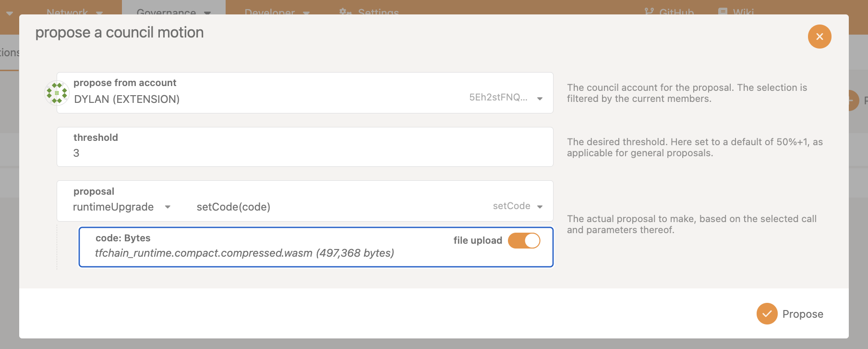Click the Propose button
The width and height of the screenshot is (868, 349).
click(x=790, y=314)
